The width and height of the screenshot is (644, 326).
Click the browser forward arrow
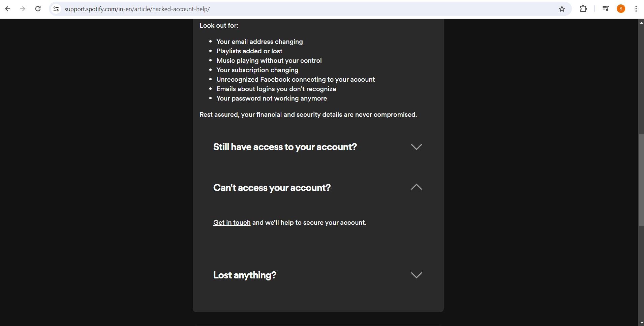click(23, 8)
